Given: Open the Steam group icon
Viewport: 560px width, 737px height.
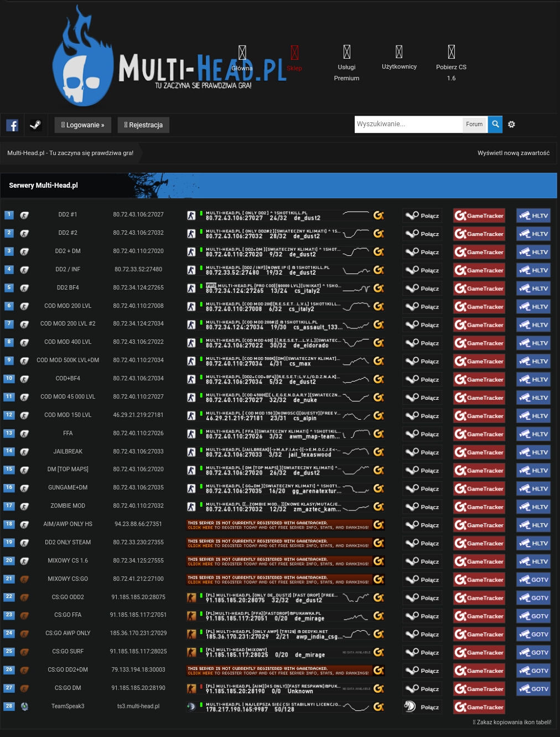Looking at the screenshot, I should [x=35, y=125].
